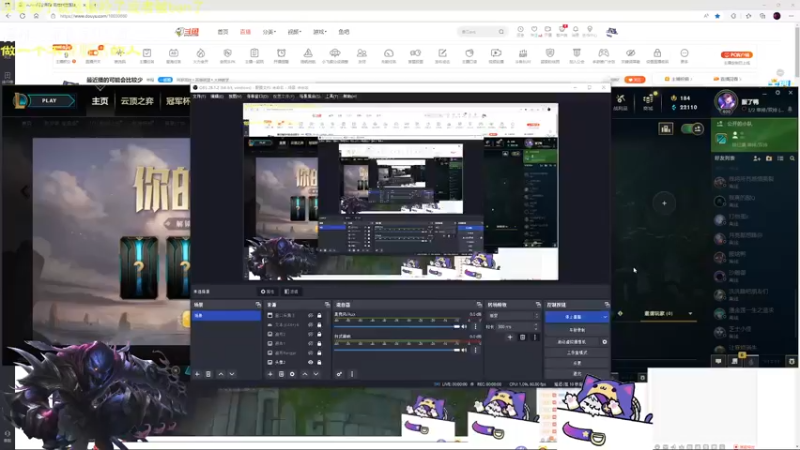Image resolution: width=800 pixels, height=450 pixels.
Task: Click transition duration stepper field
Action: pyautogui.click(x=518, y=327)
